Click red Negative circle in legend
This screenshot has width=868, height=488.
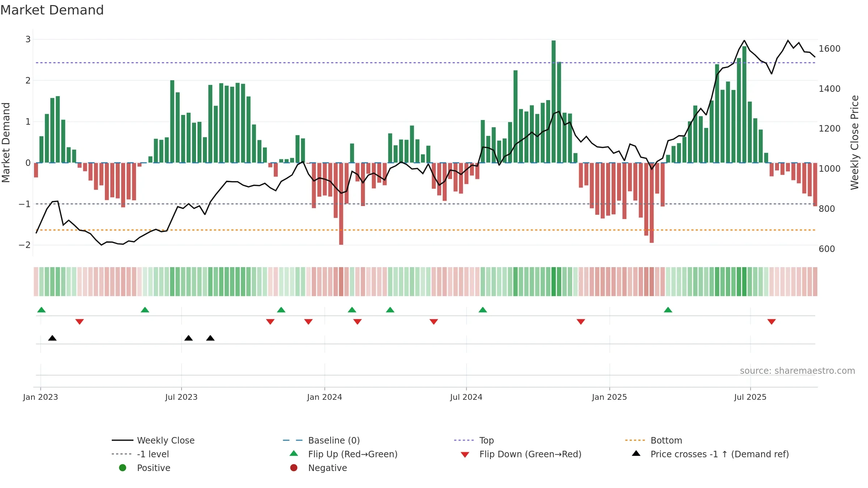pos(294,468)
